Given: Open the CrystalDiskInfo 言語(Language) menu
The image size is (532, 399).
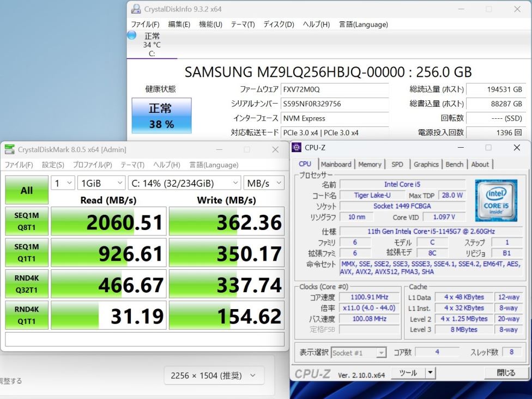Looking at the screenshot, I should 364,25.
